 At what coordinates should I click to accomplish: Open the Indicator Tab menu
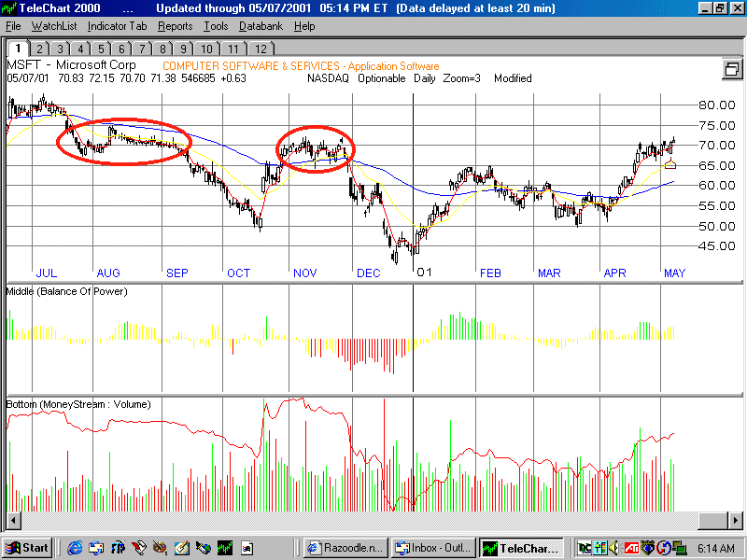pyautogui.click(x=118, y=26)
